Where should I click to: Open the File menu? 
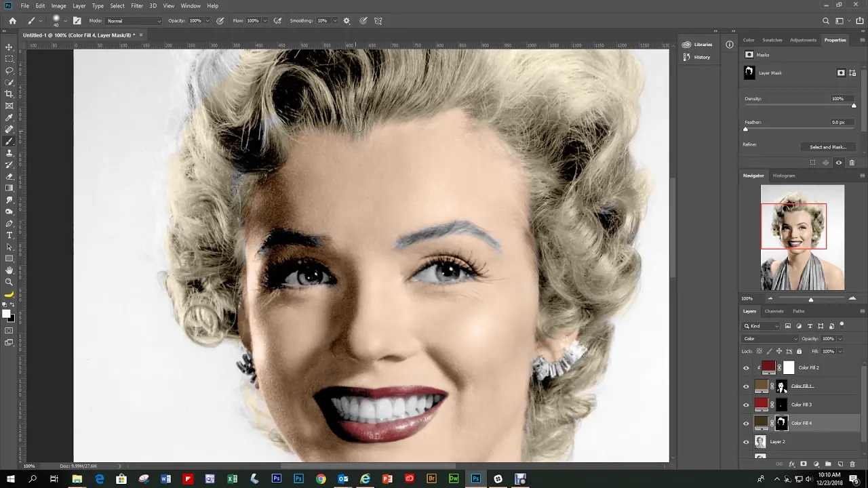pos(24,5)
